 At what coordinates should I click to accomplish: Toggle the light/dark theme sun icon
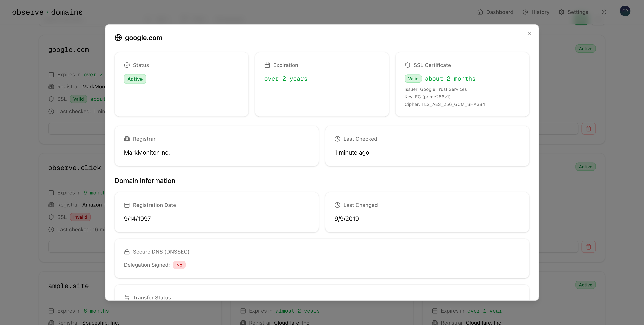tap(604, 12)
